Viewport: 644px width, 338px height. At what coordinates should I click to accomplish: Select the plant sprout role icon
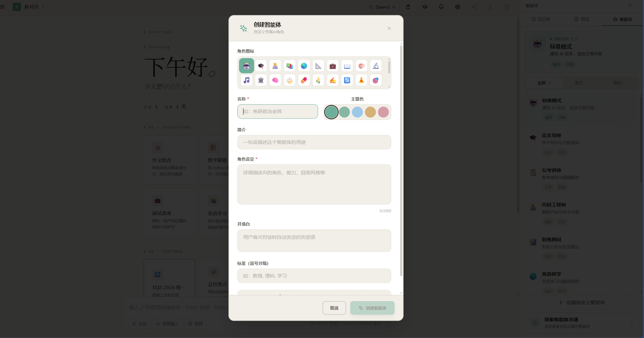[318, 80]
